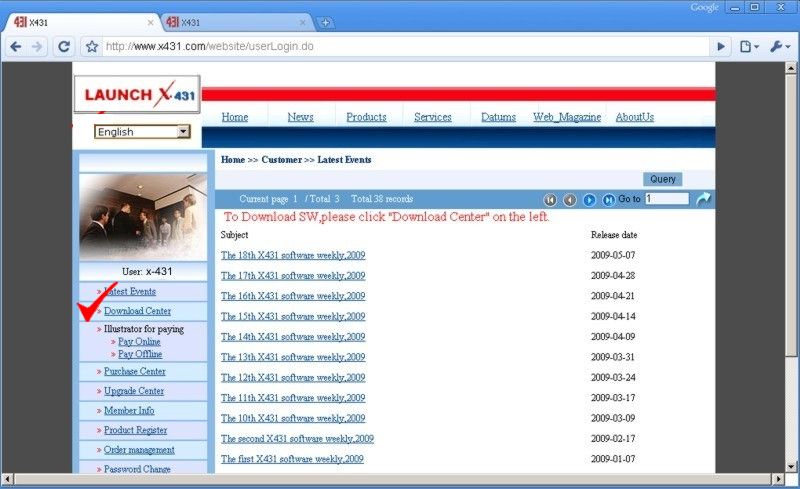The height and width of the screenshot is (489, 800).
Task: Open Web_Magazine in the navigation bar
Action: coord(567,117)
